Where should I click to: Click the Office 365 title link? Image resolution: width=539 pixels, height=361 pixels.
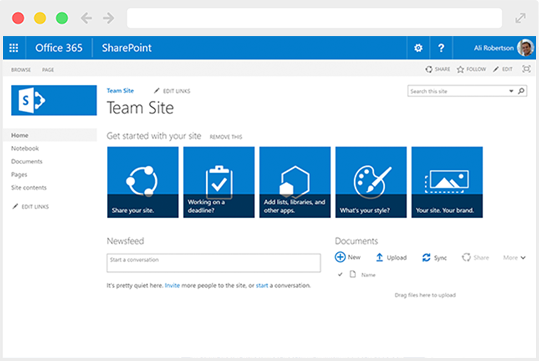[59, 48]
